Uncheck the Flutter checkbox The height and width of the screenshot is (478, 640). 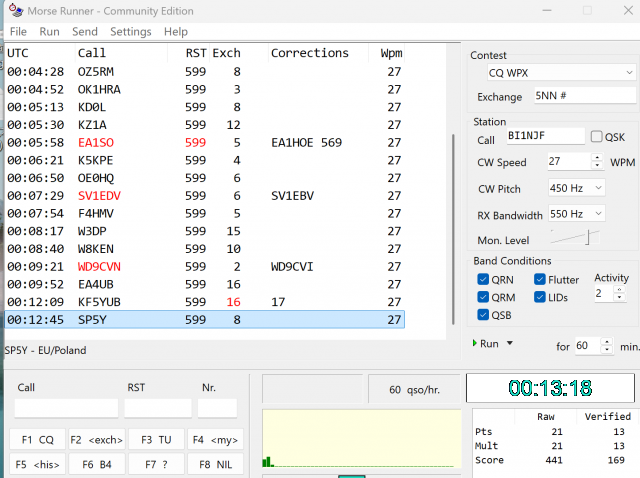tap(540, 279)
